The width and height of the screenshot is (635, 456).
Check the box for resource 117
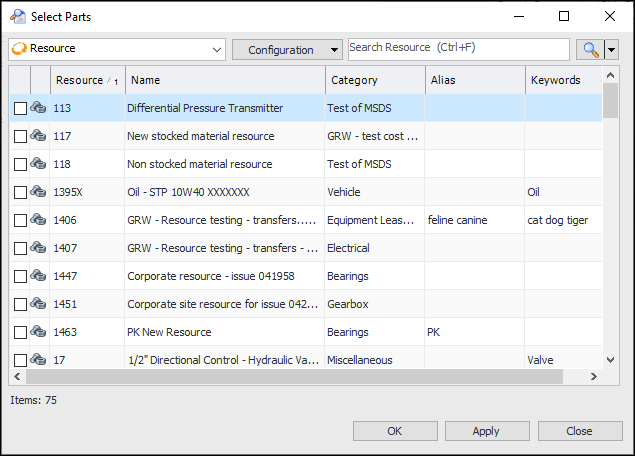(20, 136)
